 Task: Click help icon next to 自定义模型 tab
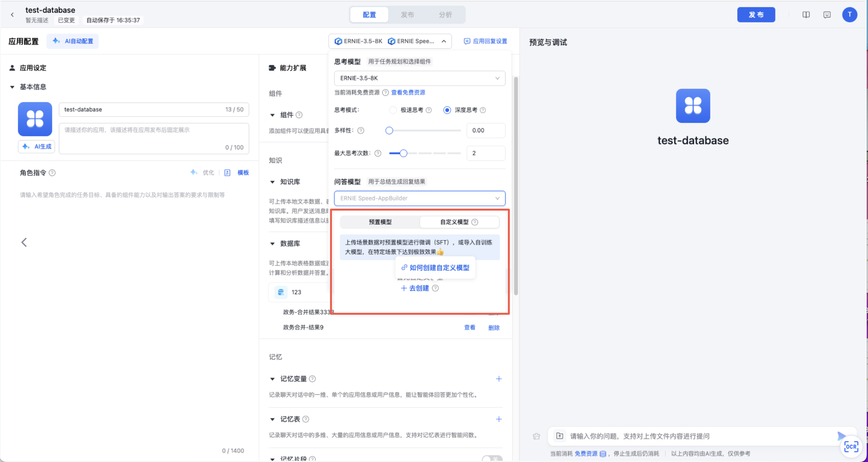click(474, 222)
